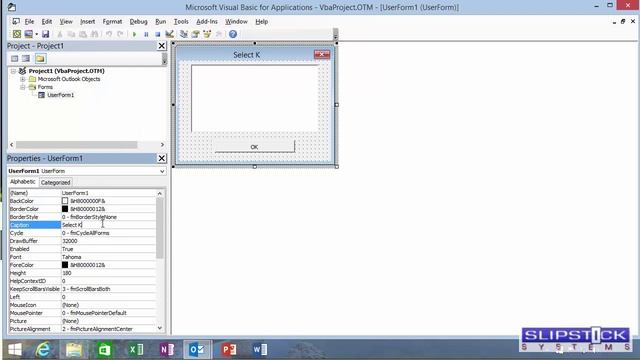
Task: Run the macro with the green play icon
Action: tap(134, 34)
